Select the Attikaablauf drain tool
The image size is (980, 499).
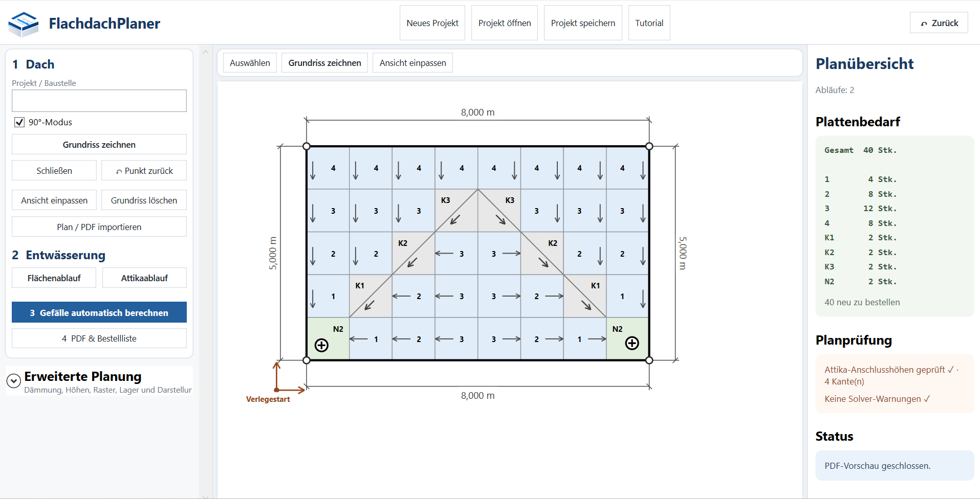(x=144, y=278)
